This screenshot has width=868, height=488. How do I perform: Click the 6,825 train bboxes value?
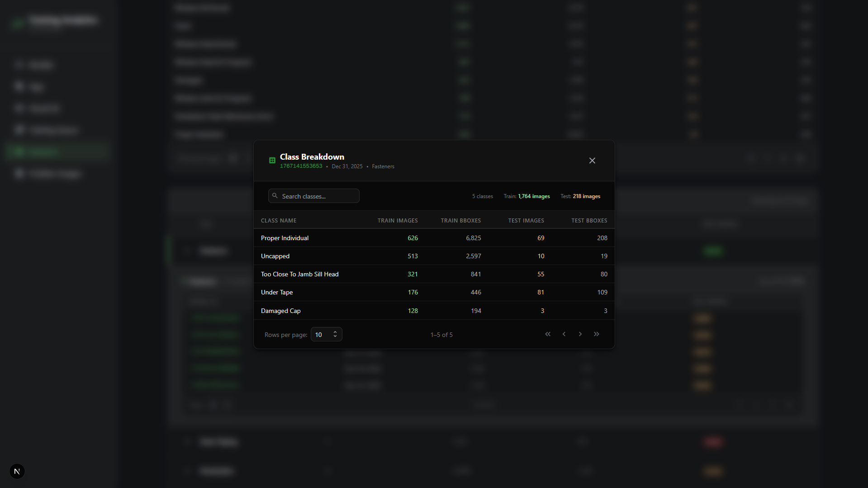point(474,238)
